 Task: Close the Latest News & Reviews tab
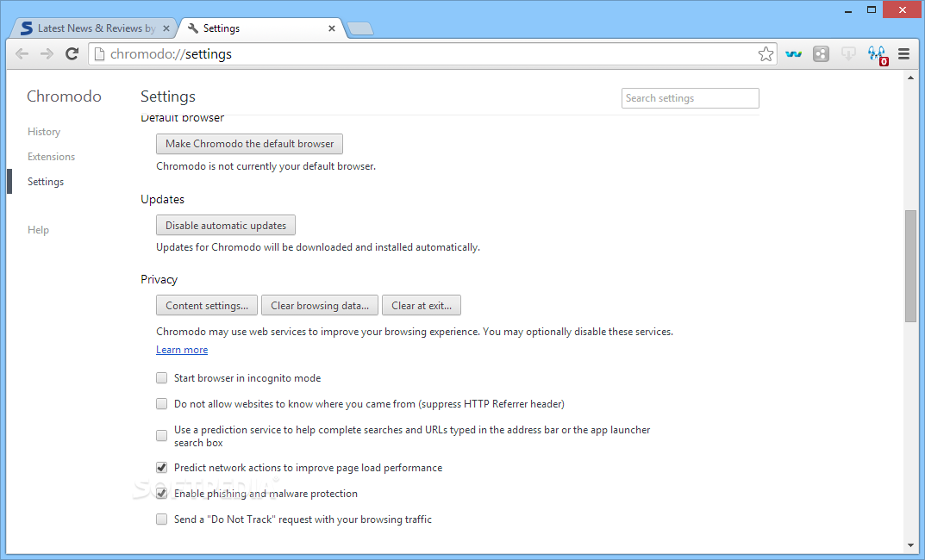(166, 28)
